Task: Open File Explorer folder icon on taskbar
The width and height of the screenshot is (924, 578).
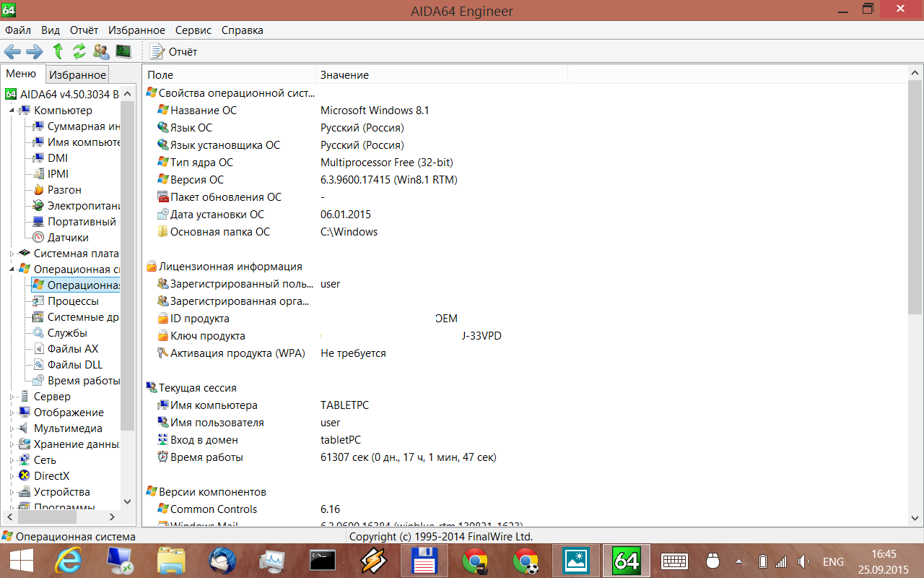Action: (x=172, y=561)
